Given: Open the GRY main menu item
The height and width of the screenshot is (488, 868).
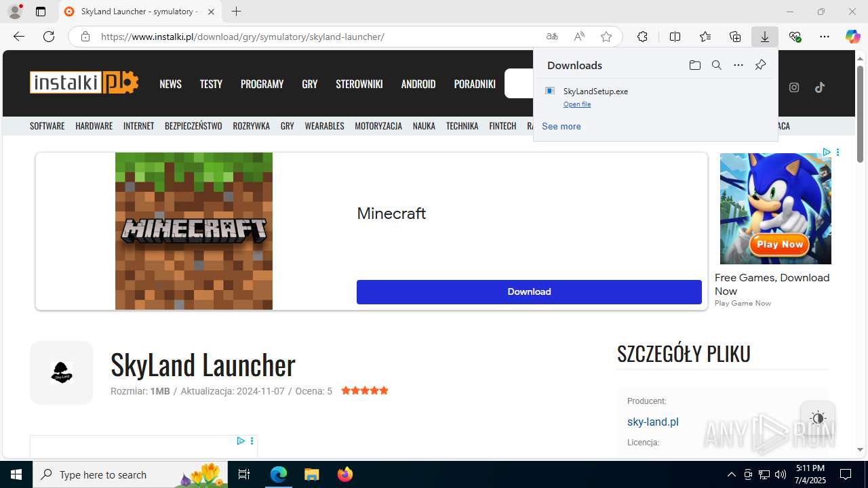Looking at the screenshot, I should [x=310, y=84].
